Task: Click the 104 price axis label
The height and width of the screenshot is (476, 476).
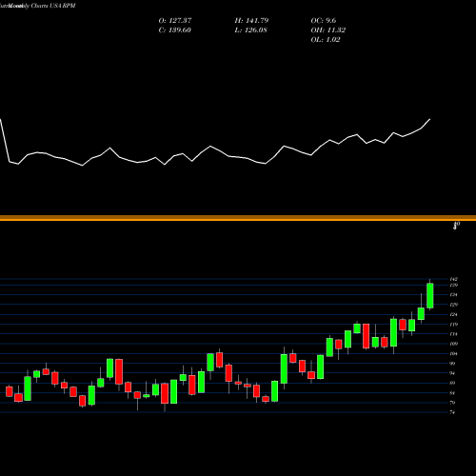Action: tap(454, 353)
